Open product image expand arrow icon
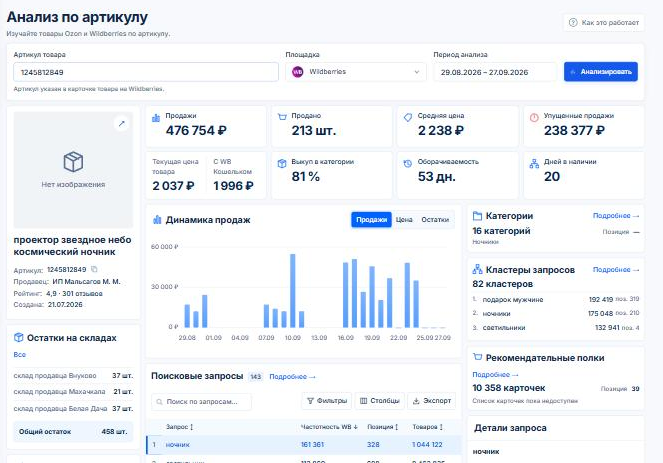The image size is (663, 463). coord(121,123)
